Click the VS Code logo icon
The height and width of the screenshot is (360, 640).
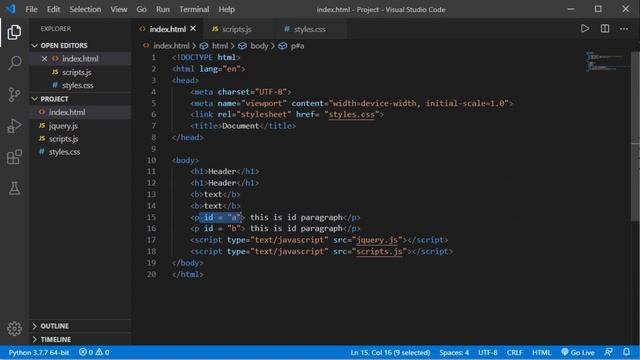coord(10,9)
